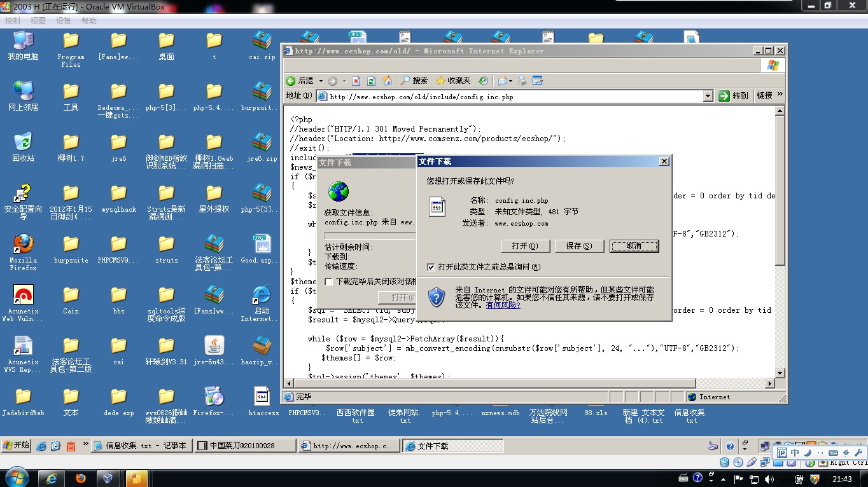Viewport: 868px width, 487px height.
Task: Select the jre6.zip archive icon
Action: pyautogui.click(x=262, y=147)
